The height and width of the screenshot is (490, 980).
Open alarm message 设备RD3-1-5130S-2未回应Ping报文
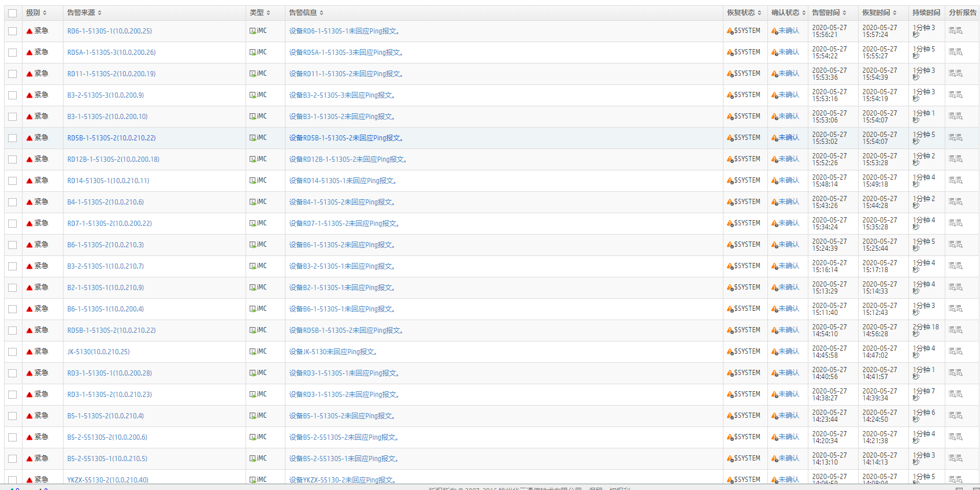(344, 395)
